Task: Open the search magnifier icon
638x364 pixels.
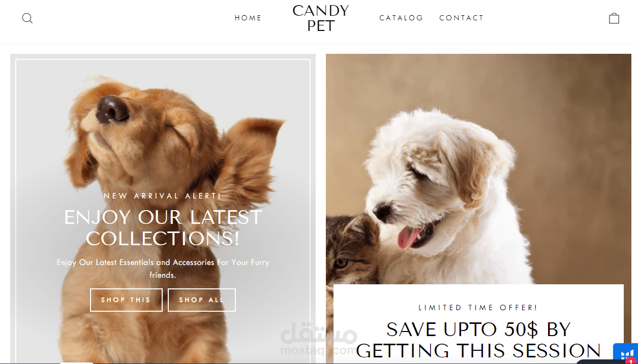Action: pos(27,18)
